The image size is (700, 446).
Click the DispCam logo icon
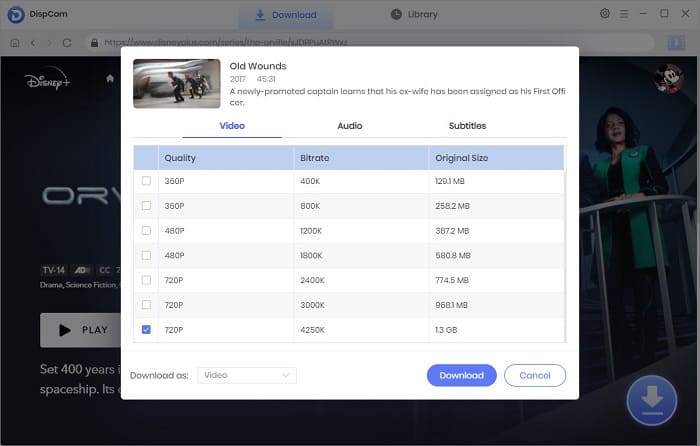click(x=16, y=14)
